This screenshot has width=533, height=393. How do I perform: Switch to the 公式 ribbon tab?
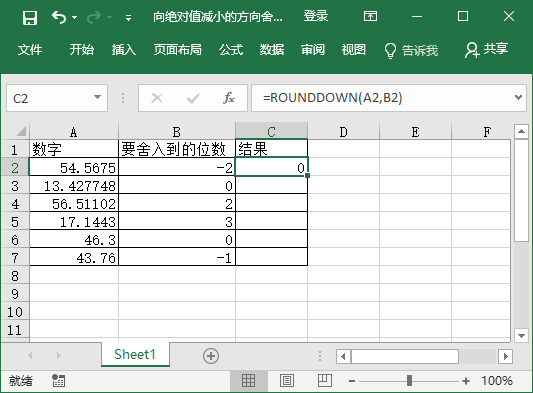[231, 50]
